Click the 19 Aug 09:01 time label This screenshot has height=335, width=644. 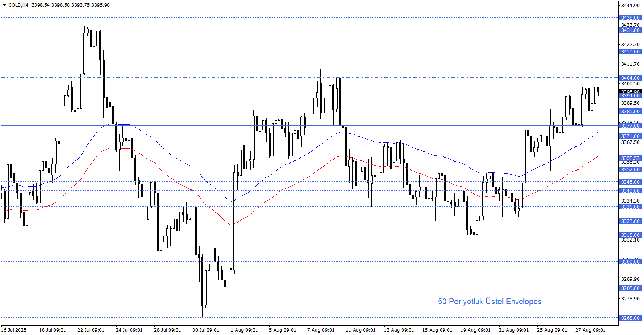pos(476,330)
